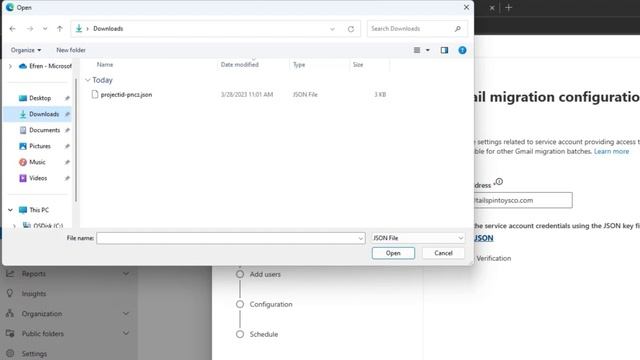
Task: Close the browser tab
Action: (492, 8)
